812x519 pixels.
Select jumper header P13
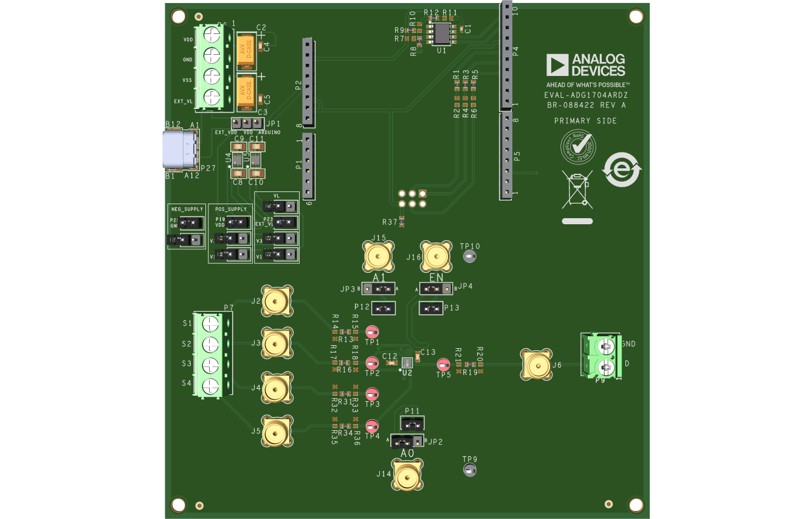(x=432, y=309)
